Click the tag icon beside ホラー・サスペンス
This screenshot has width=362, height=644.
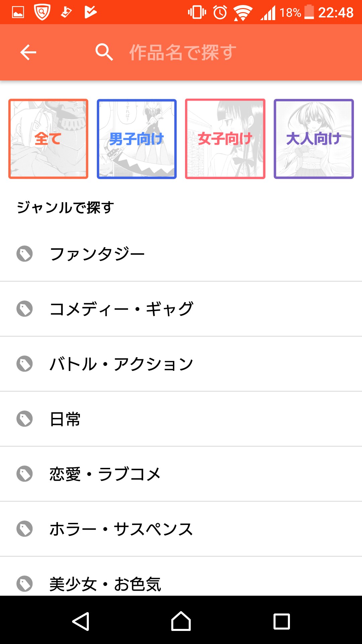tap(24, 529)
